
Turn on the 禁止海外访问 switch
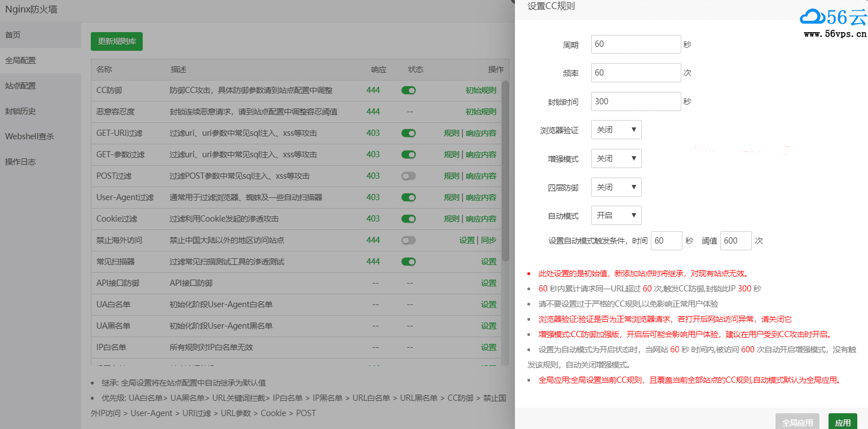(x=408, y=240)
